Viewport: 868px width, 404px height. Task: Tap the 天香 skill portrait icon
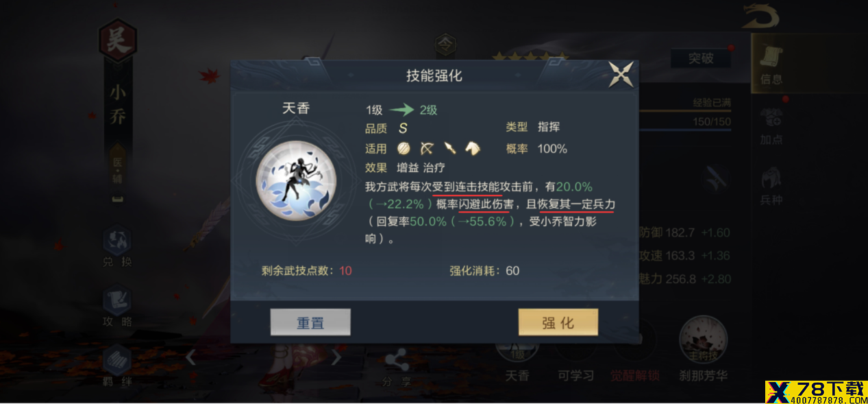pos(296,180)
